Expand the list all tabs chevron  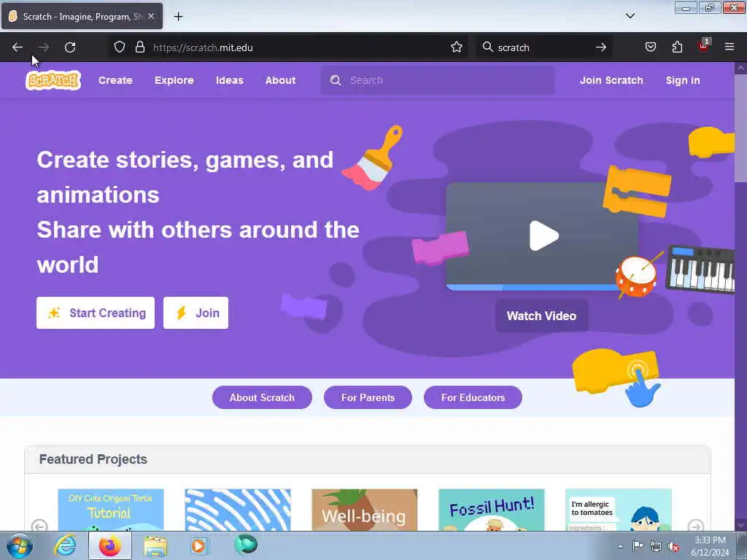(x=630, y=16)
